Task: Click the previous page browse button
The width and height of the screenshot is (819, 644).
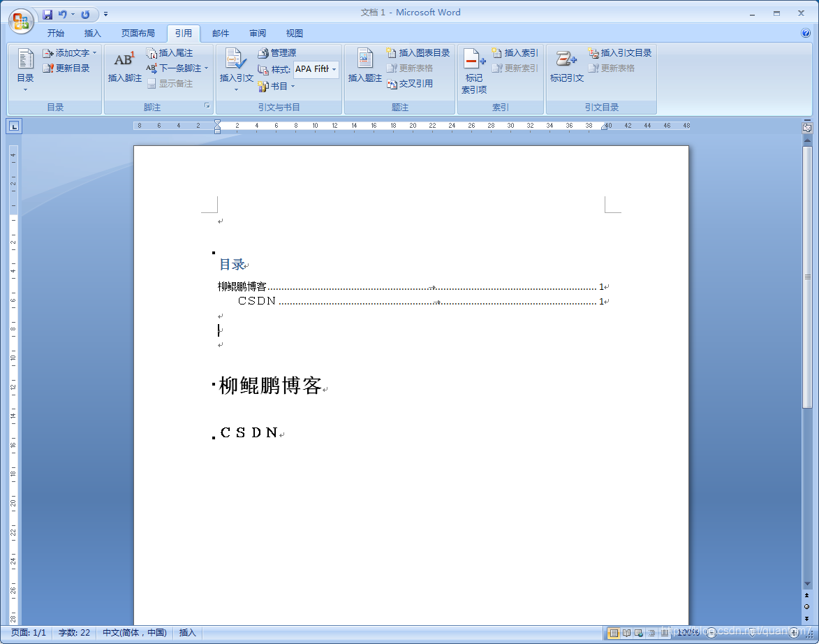Action: tap(807, 595)
